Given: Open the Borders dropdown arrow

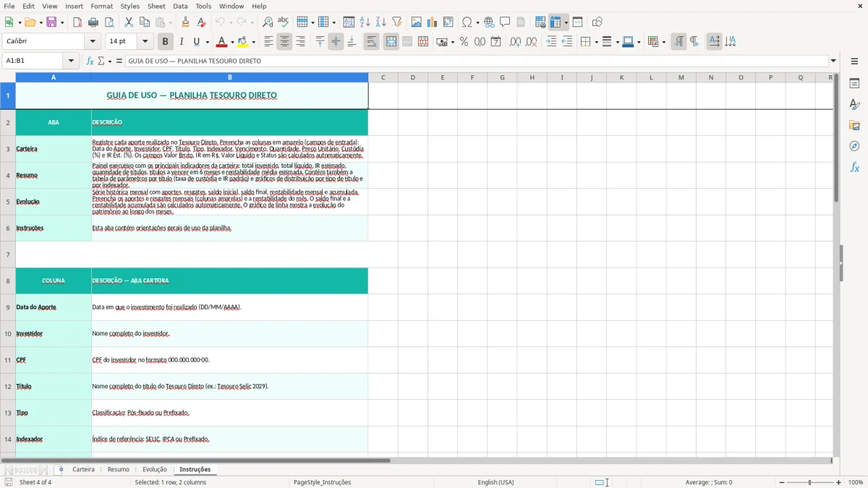Looking at the screenshot, I should click(596, 42).
